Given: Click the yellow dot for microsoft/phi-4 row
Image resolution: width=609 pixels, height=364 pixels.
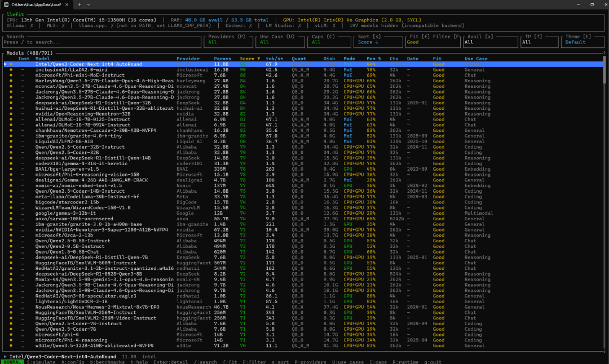Looking at the screenshot, I should (x=11, y=335).
